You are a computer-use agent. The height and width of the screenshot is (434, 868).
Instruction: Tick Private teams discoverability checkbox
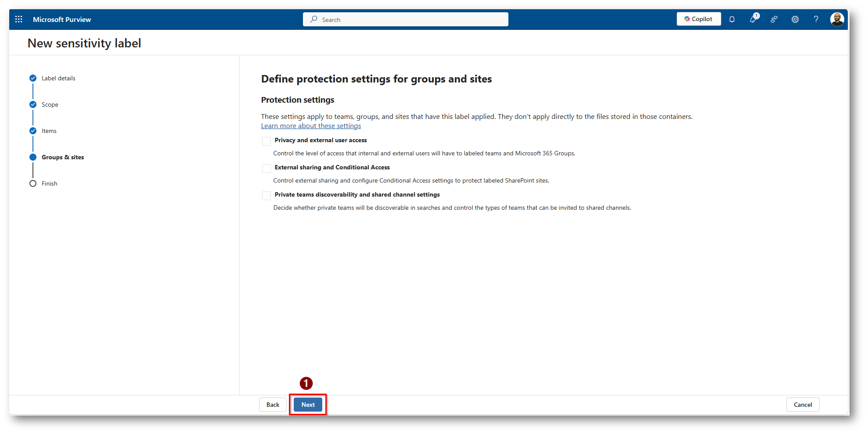267,195
